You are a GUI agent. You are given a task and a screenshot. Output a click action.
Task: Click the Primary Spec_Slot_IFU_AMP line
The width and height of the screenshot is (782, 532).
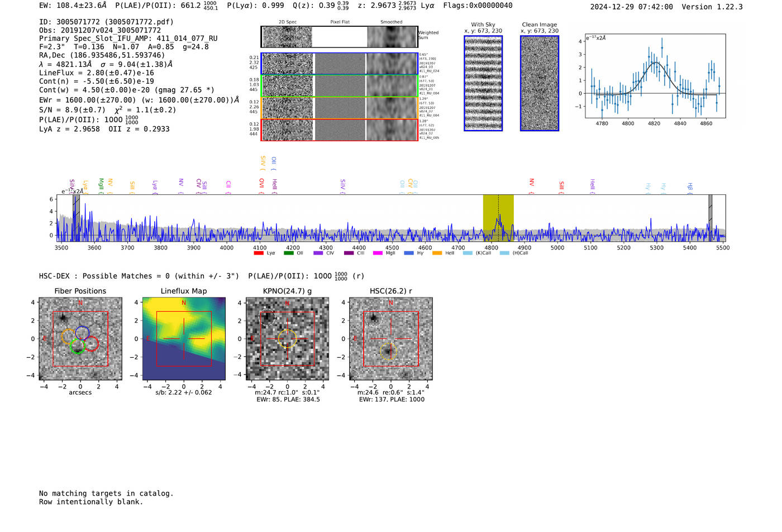(x=128, y=39)
